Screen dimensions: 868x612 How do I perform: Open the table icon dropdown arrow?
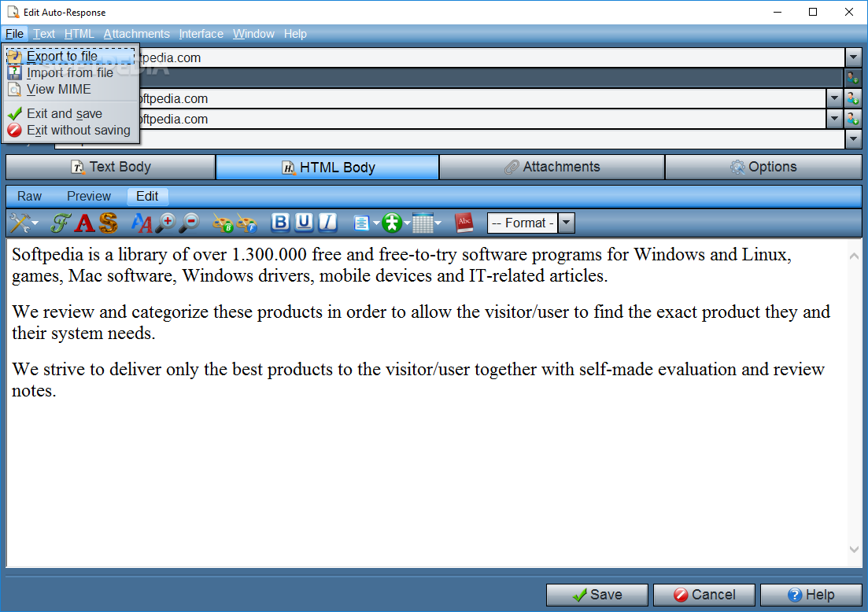click(x=438, y=223)
